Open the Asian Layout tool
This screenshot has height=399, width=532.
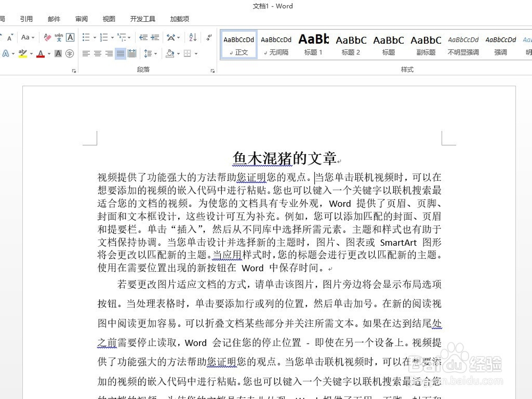(173, 37)
